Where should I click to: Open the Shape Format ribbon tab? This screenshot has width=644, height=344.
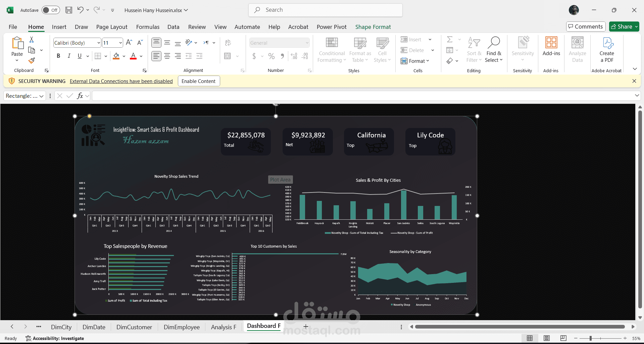373,27
